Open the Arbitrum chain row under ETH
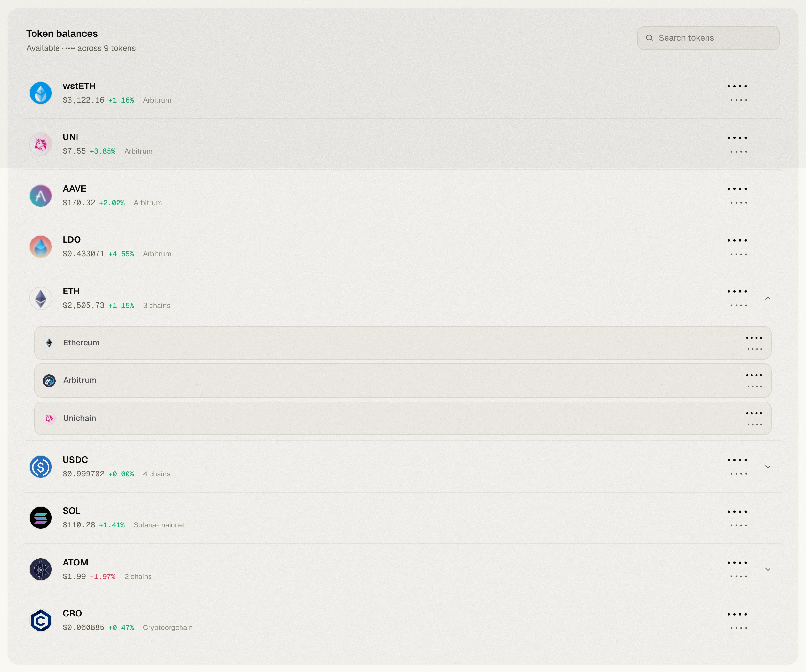This screenshot has width=806, height=672. pyautogui.click(x=403, y=381)
